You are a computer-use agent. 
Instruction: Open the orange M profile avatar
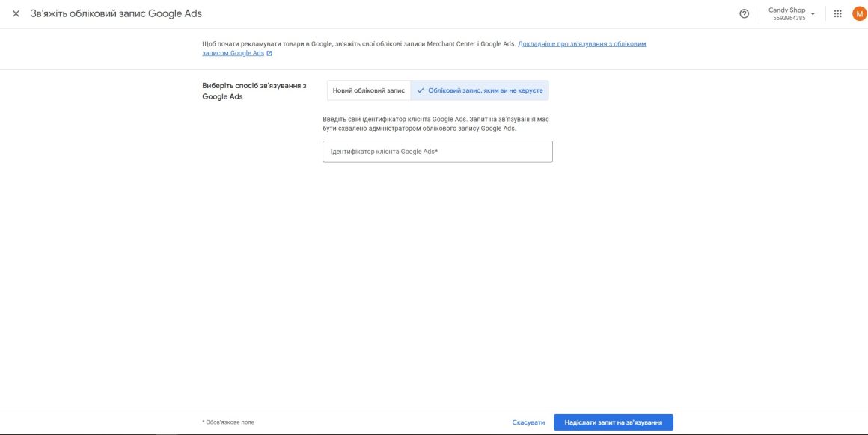[858, 13]
